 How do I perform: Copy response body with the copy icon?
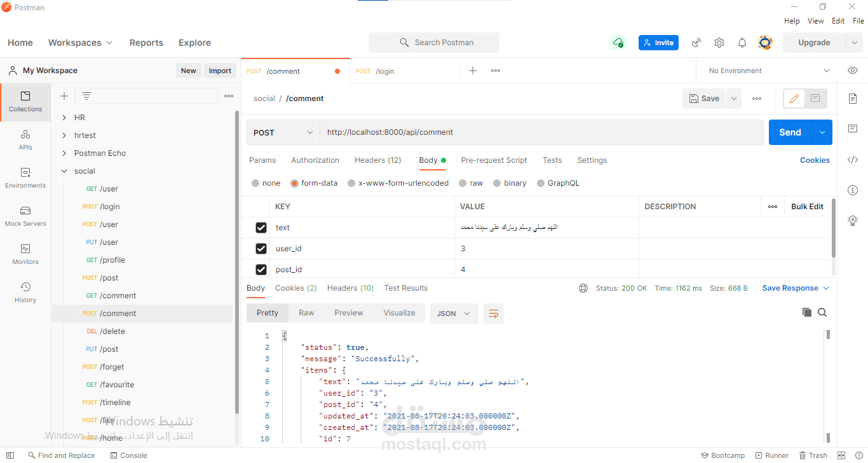coord(807,312)
